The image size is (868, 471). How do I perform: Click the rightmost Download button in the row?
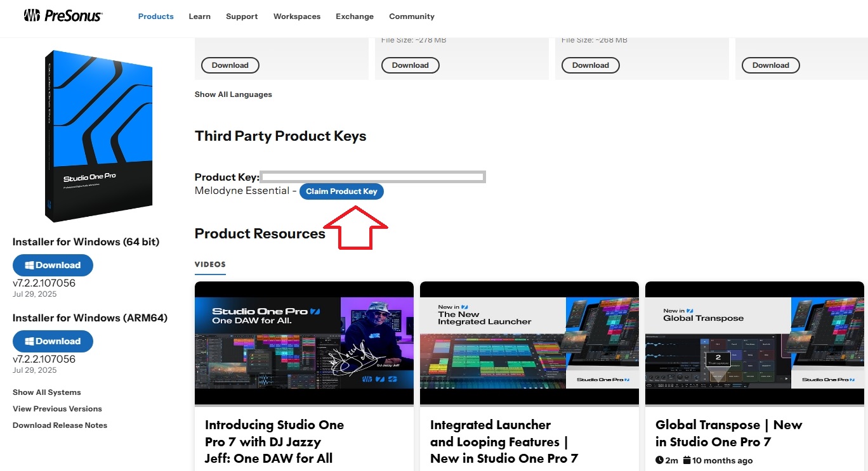pos(771,65)
